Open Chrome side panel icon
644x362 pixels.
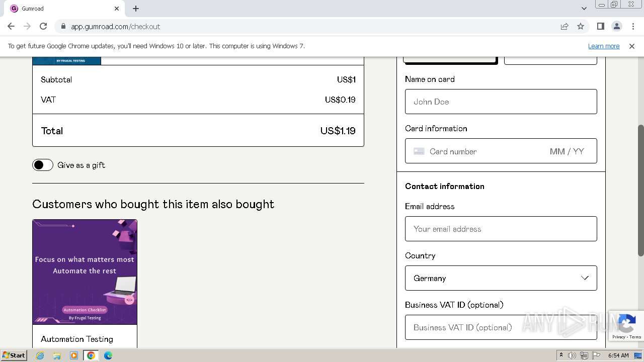(x=600, y=26)
